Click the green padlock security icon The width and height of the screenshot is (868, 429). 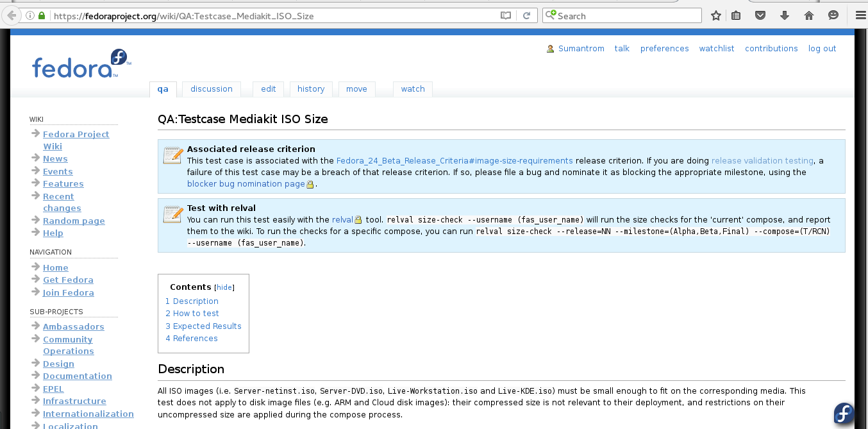click(42, 15)
